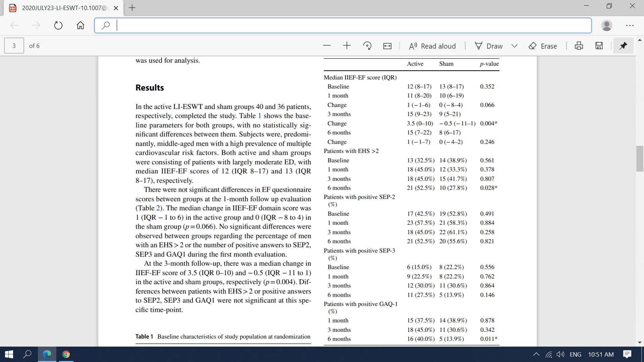The height and width of the screenshot is (362, 644).
Task: Open Settings and more ellipsis menu
Action: tap(630, 25)
